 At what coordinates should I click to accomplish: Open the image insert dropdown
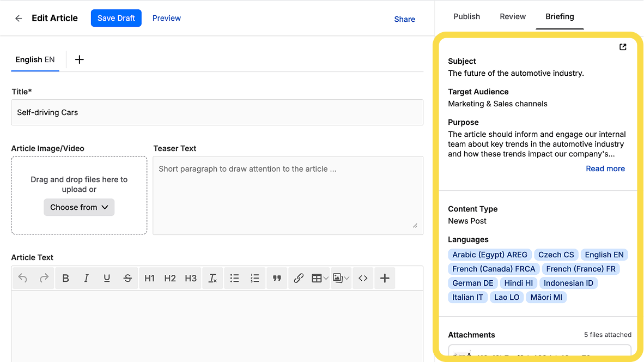[x=341, y=278]
